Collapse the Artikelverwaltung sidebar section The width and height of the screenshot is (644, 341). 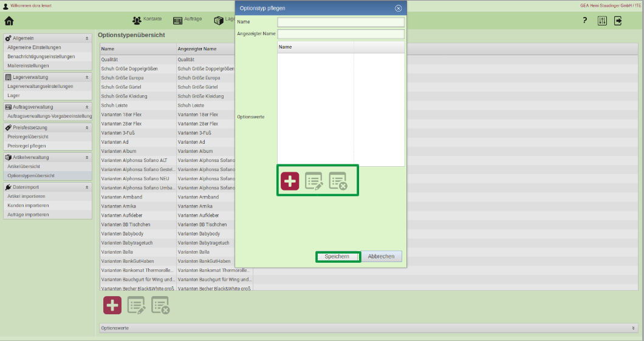[x=87, y=158]
